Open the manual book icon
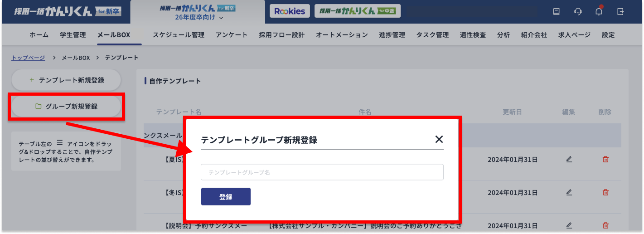The image size is (644, 234). click(557, 12)
